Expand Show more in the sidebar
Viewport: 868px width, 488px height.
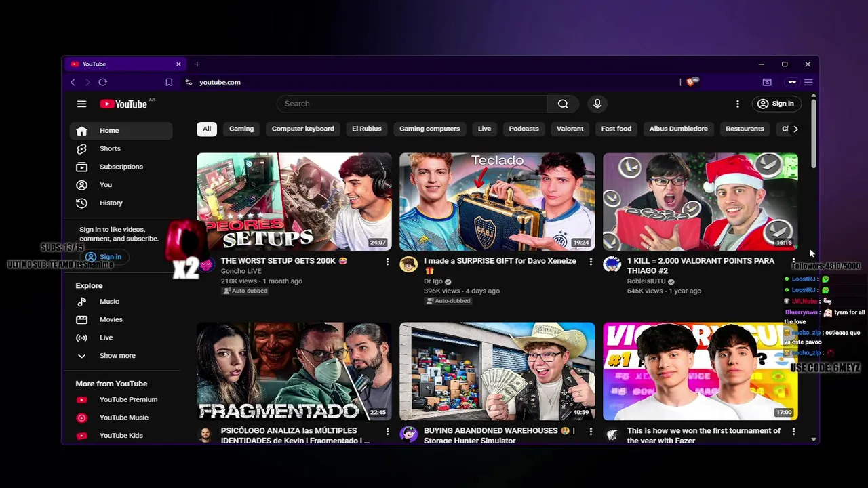(121, 356)
